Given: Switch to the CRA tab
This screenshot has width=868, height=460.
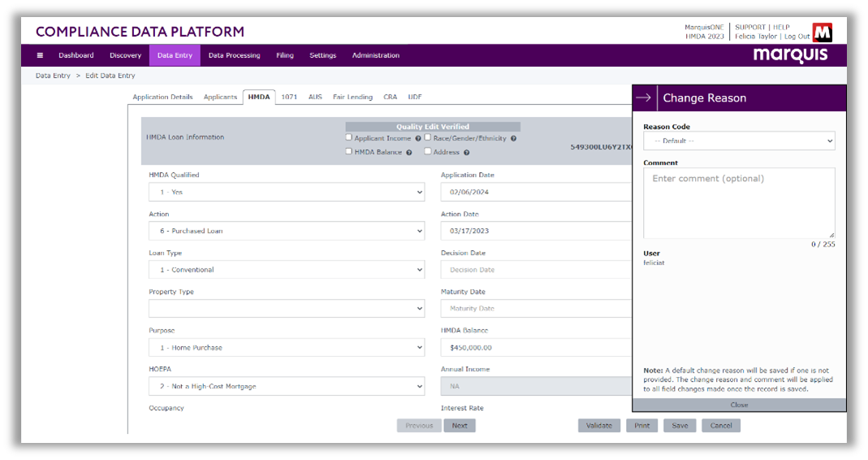Looking at the screenshot, I should (x=391, y=97).
